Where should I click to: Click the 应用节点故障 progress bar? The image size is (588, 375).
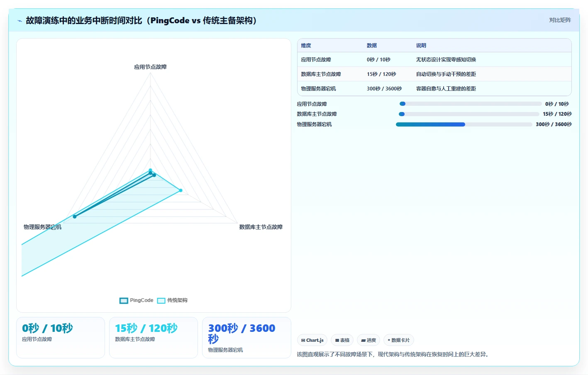[x=471, y=104]
